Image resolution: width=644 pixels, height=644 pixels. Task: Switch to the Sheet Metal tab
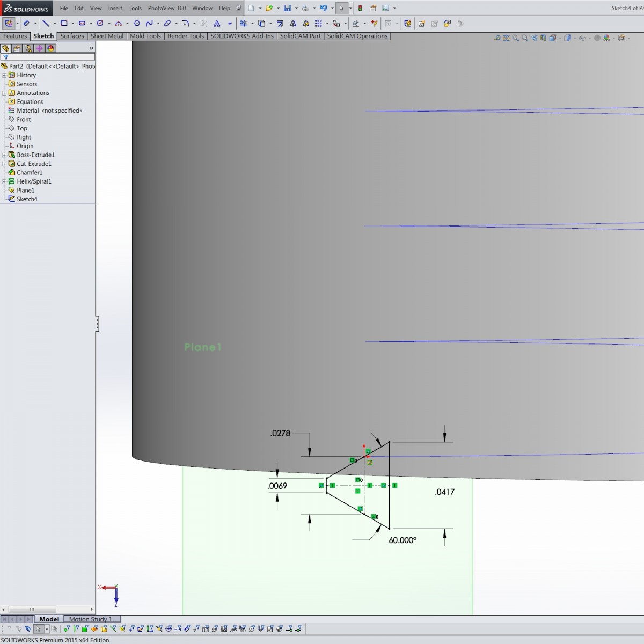click(x=107, y=36)
